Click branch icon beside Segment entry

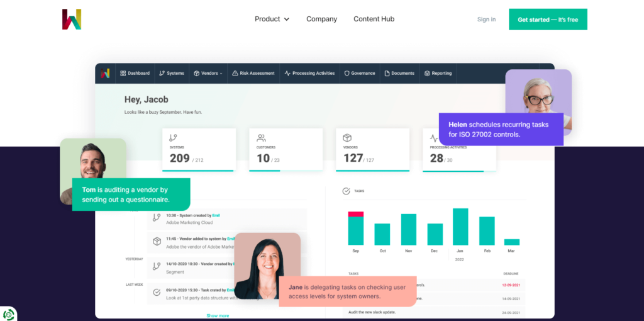[157, 266]
